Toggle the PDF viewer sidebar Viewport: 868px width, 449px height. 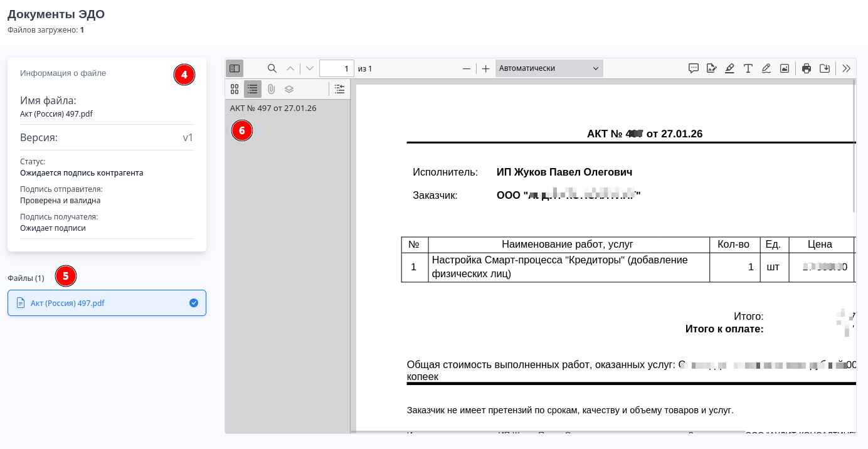pyautogui.click(x=235, y=68)
